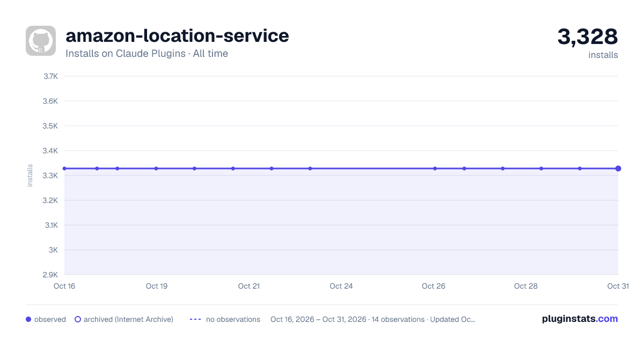Click the archived (Internet Archive) legend circle
This screenshot has height=338, width=644.
pyautogui.click(x=78, y=319)
